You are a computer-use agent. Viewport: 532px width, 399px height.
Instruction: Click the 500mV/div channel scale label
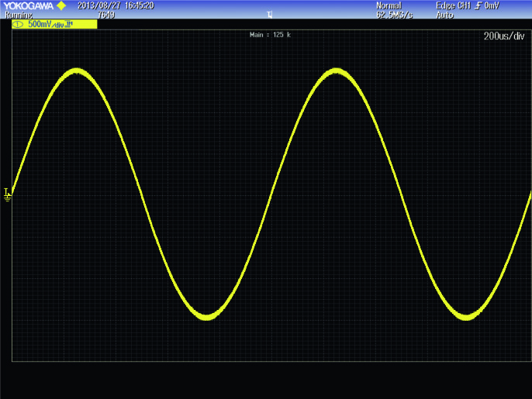[x=46, y=24]
